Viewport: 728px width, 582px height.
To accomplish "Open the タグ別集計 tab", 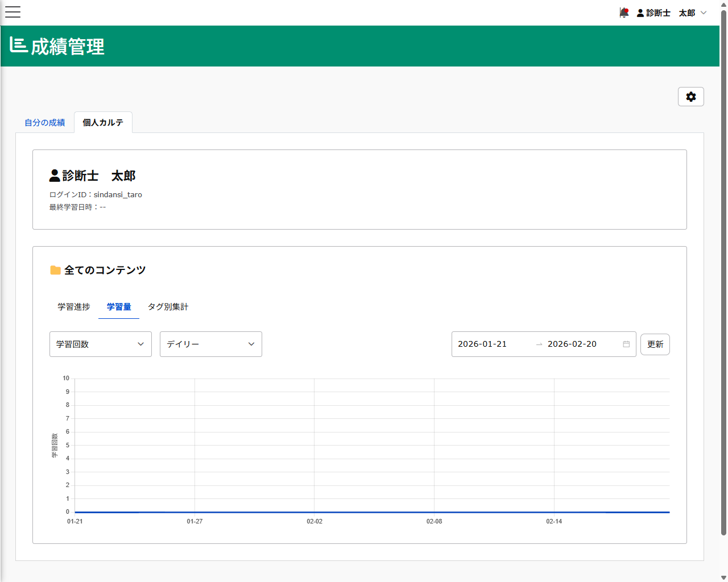I will tap(168, 306).
